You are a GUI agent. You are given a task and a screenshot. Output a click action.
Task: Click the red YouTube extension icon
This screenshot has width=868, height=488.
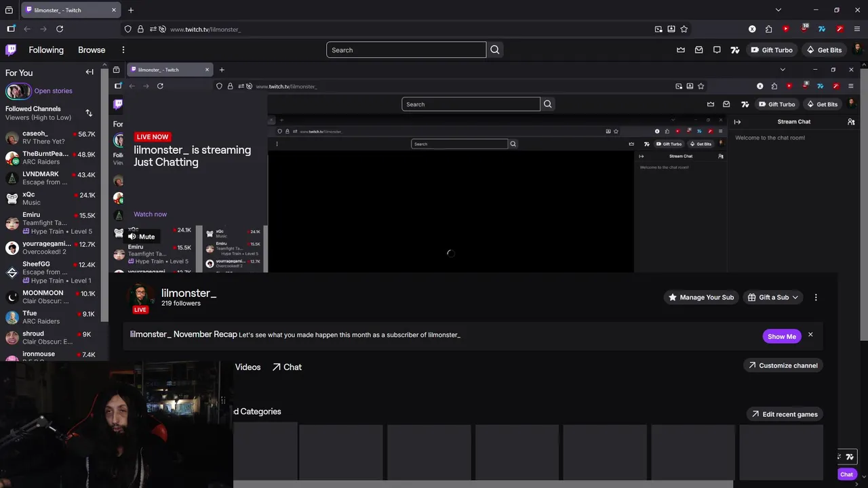coord(786,29)
